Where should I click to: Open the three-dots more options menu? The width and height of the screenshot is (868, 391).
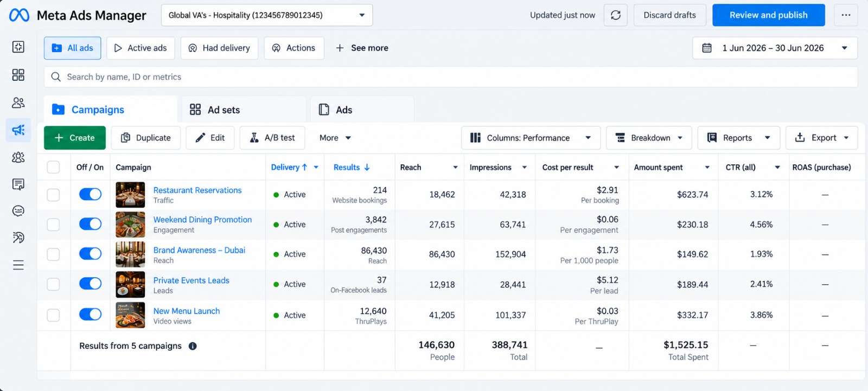coord(846,15)
